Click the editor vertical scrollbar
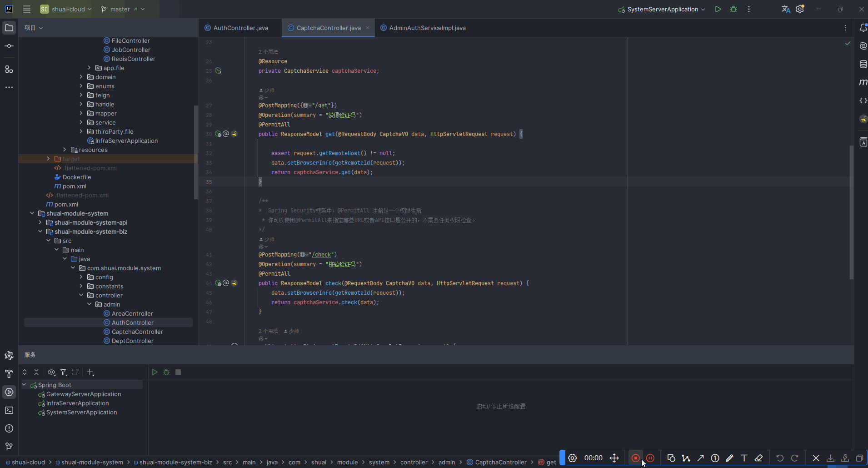 coord(852,212)
